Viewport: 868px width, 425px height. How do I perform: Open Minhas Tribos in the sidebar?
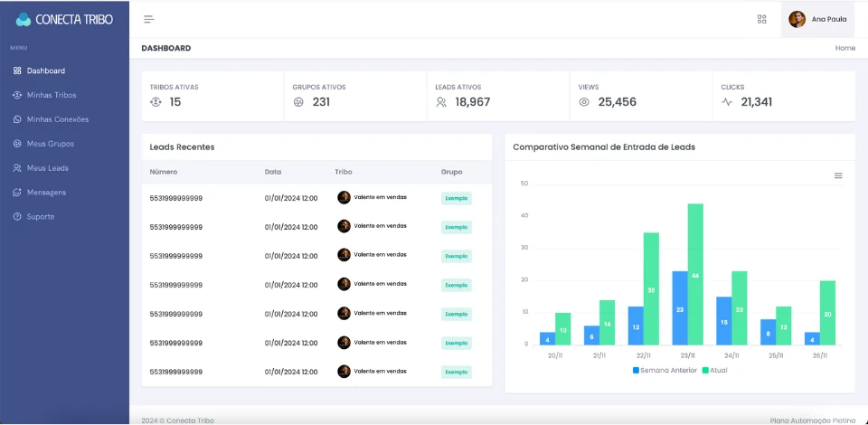tap(52, 95)
